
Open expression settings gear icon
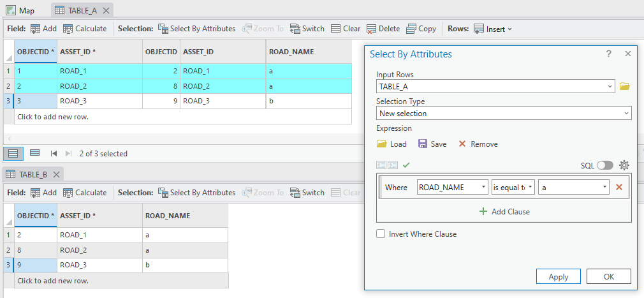coord(624,165)
